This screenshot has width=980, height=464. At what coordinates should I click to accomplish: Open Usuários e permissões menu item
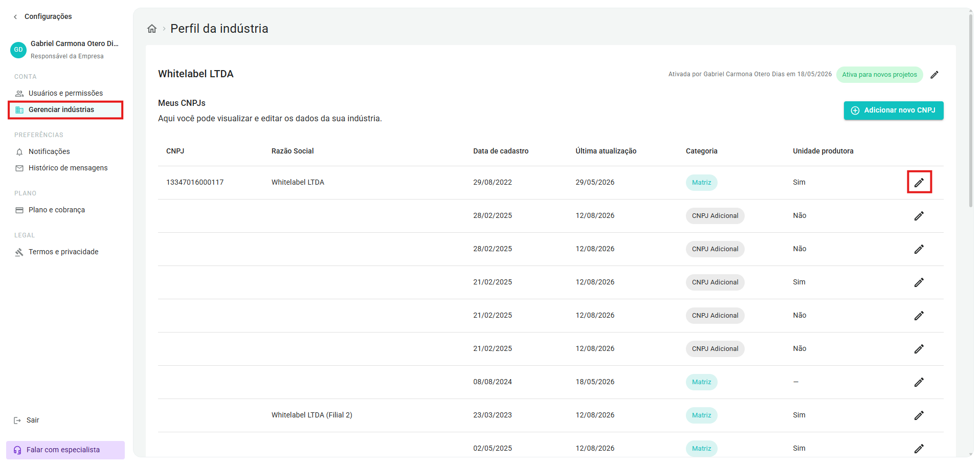65,93
